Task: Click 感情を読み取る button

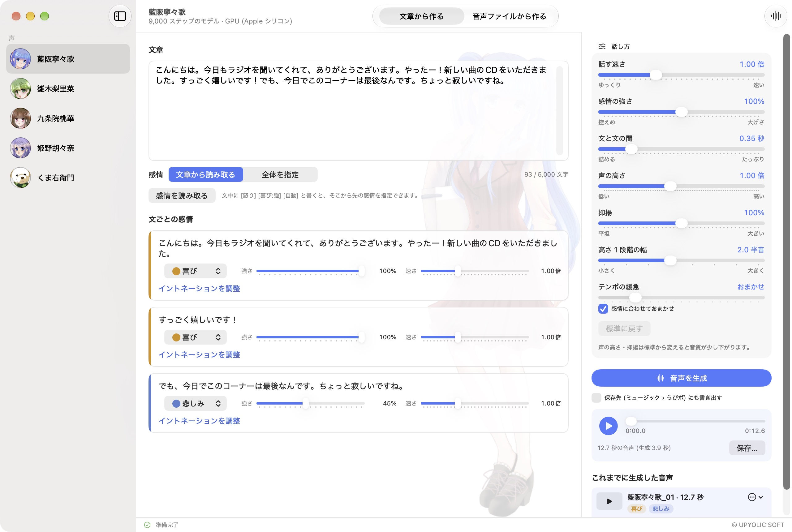Action: 182,195
